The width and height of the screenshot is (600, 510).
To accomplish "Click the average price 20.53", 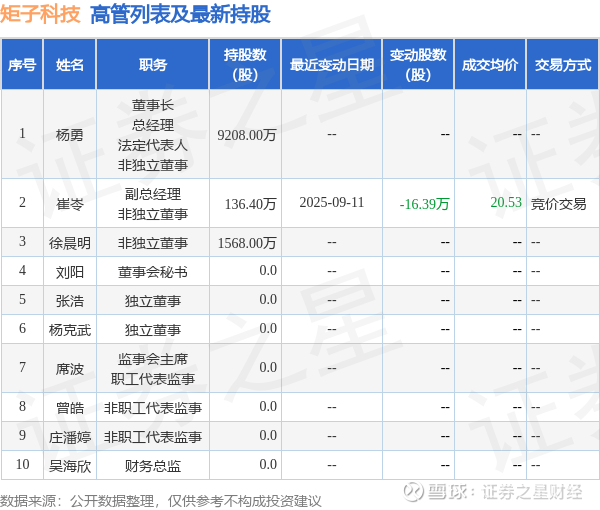I will coord(506,202).
